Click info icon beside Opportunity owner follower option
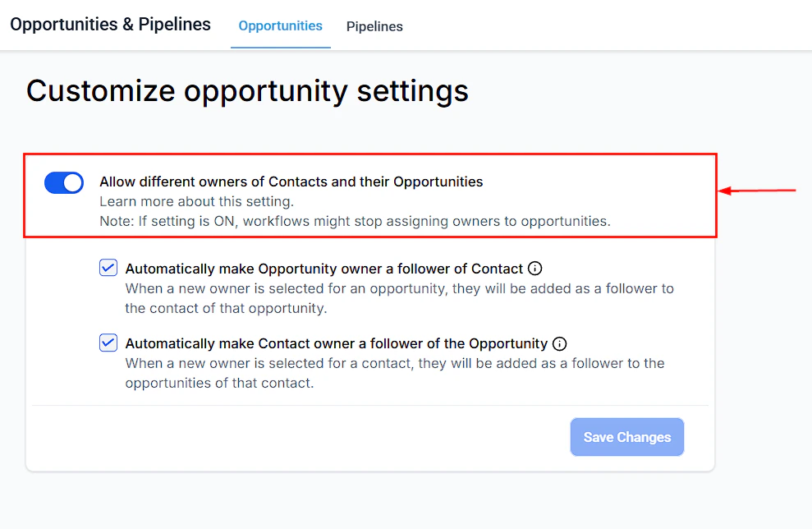 coord(534,268)
